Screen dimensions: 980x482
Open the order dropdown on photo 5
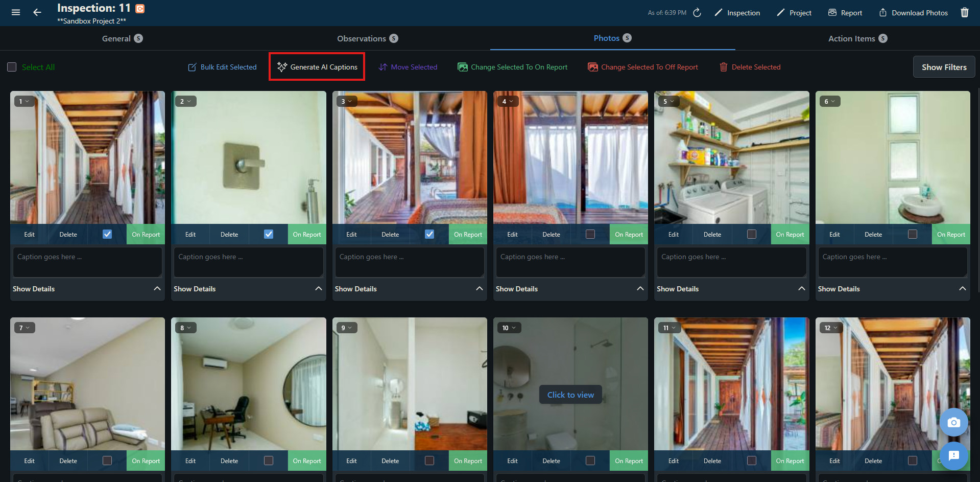[669, 101]
